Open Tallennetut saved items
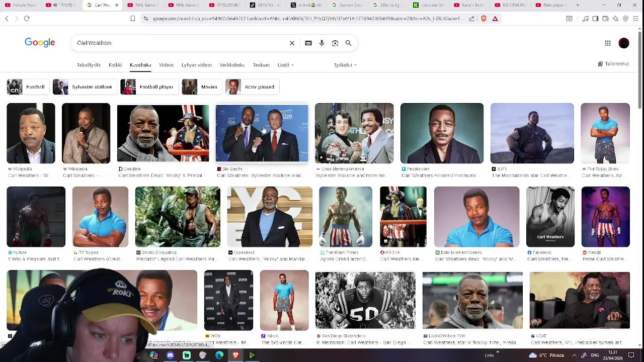The image size is (644, 362). [613, 64]
